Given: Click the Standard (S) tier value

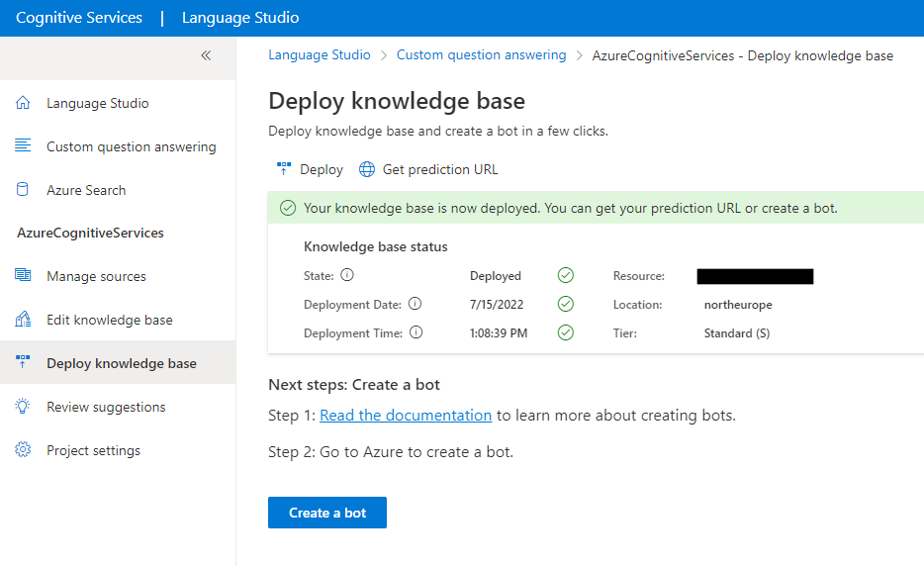Looking at the screenshot, I should pyautogui.click(x=737, y=333).
